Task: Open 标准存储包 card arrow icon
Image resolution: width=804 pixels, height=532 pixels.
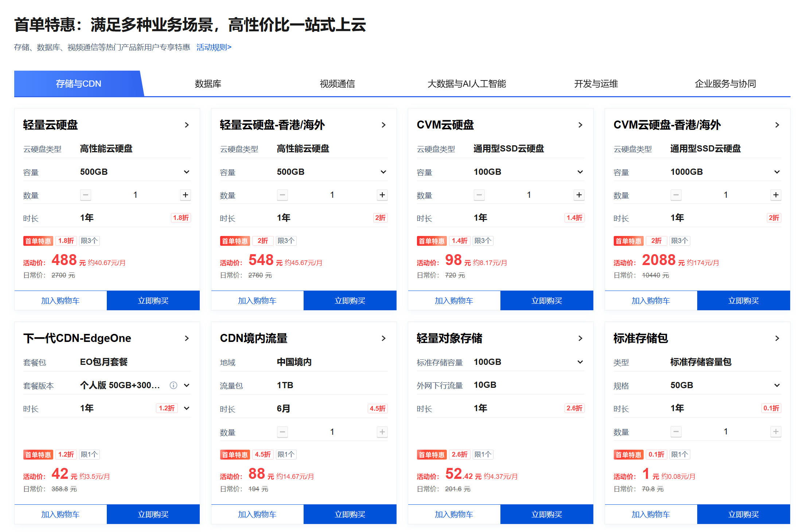Action: pyautogui.click(x=777, y=338)
